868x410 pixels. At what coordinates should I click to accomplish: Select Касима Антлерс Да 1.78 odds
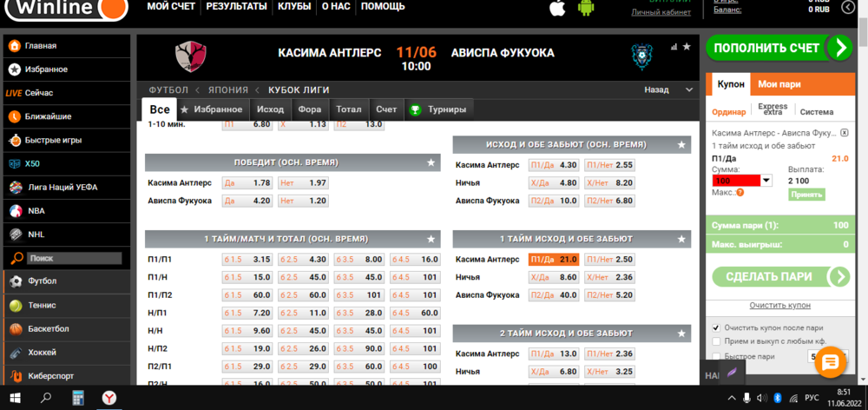pos(247,182)
